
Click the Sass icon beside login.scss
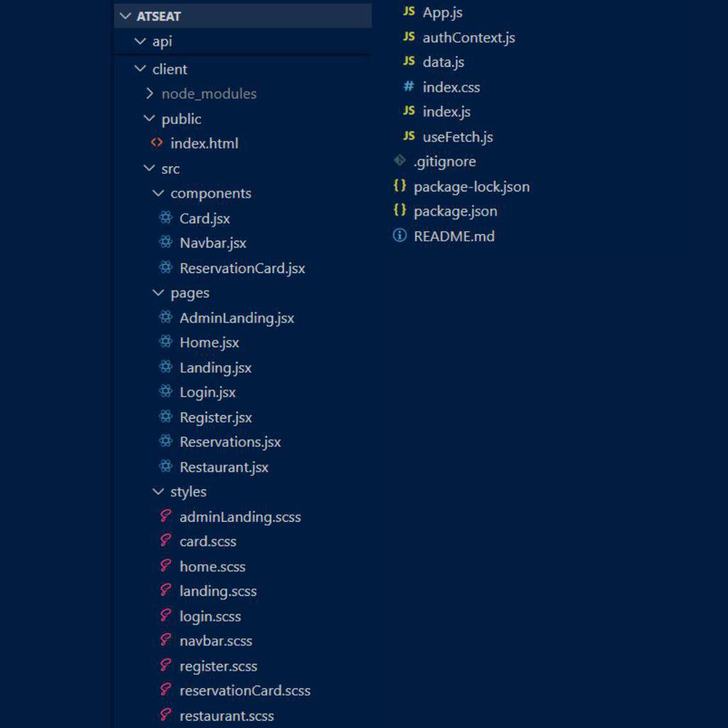click(x=166, y=615)
